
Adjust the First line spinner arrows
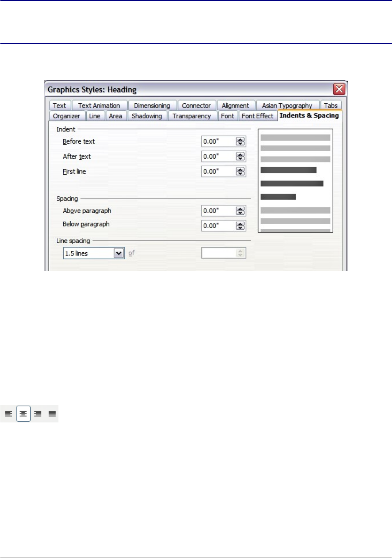coord(240,172)
